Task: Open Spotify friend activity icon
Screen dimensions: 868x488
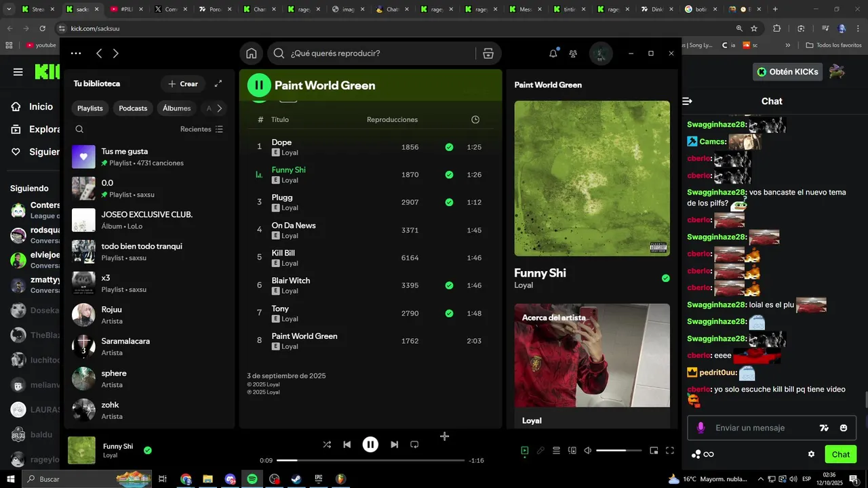Action: pos(573,54)
